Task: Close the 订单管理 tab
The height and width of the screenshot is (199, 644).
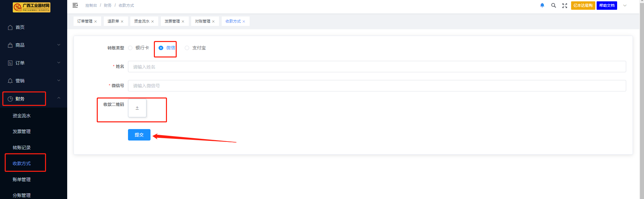Action: [96, 22]
